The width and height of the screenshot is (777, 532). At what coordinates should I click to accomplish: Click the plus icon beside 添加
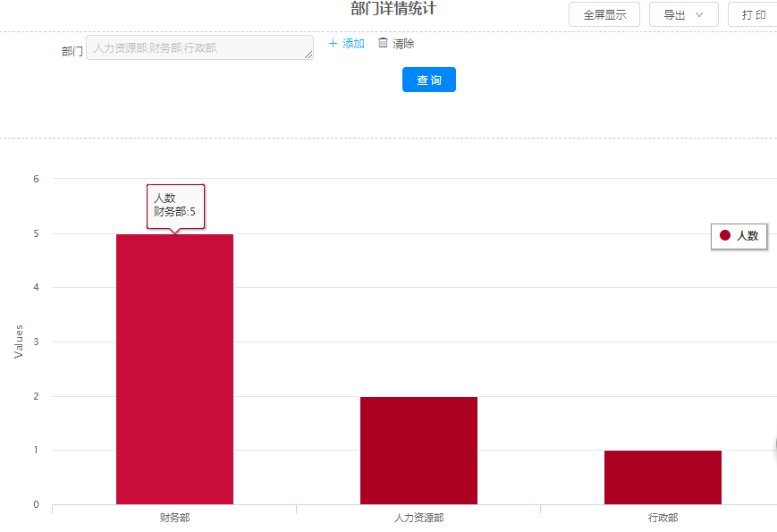(x=334, y=43)
